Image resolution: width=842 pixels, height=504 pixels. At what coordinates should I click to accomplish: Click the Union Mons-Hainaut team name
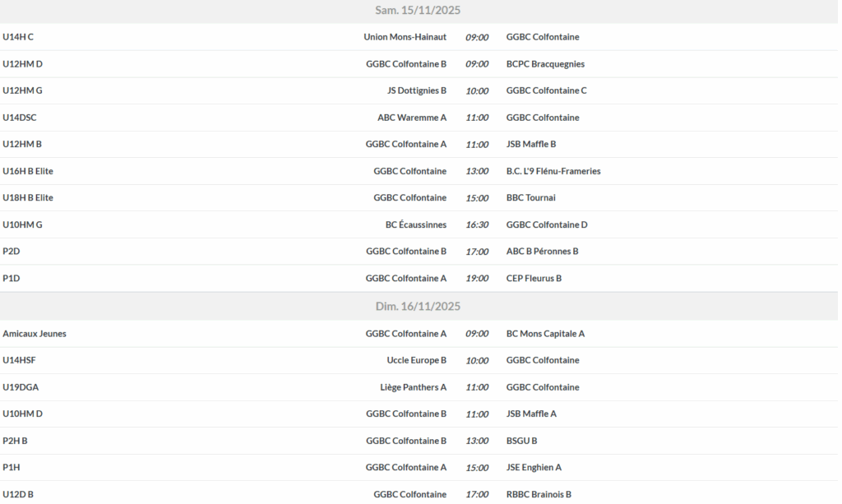pos(405,37)
